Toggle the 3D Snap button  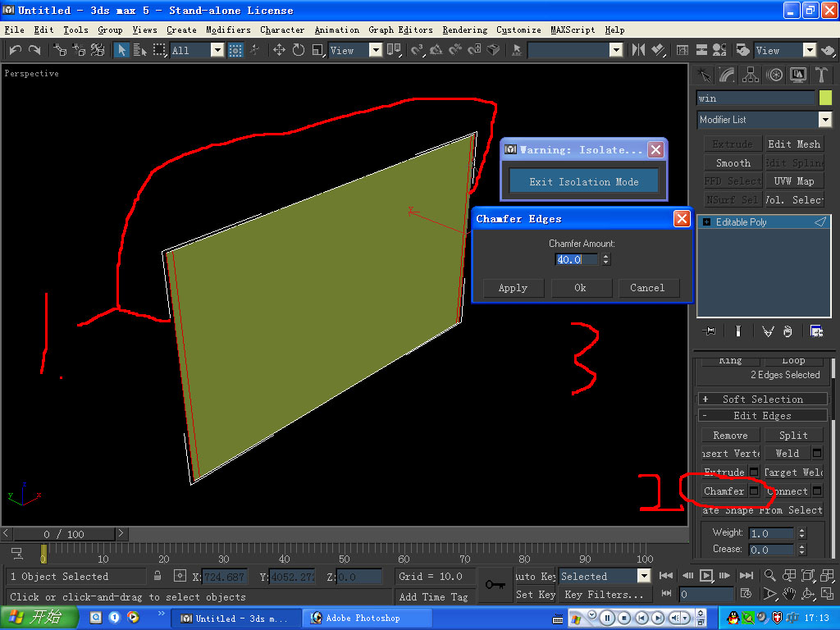click(418, 50)
